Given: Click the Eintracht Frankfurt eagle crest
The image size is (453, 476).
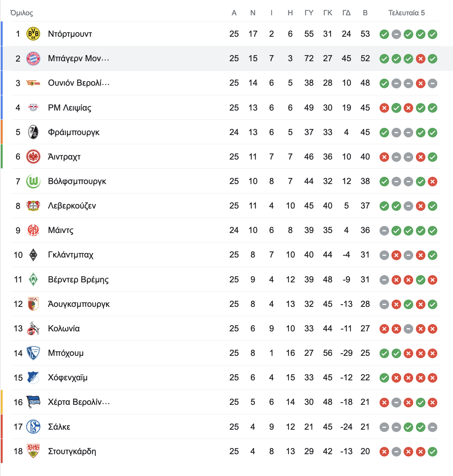Looking at the screenshot, I should [x=33, y=156].
